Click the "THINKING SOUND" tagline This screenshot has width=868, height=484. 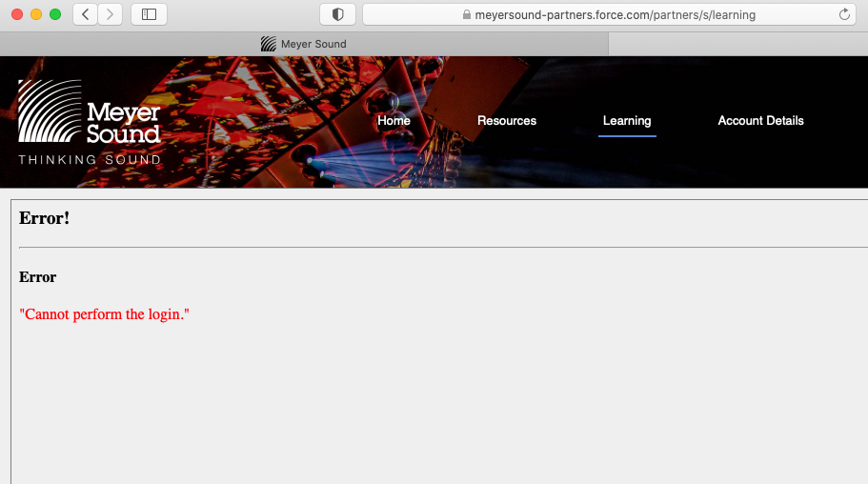[x=90, y=159]
